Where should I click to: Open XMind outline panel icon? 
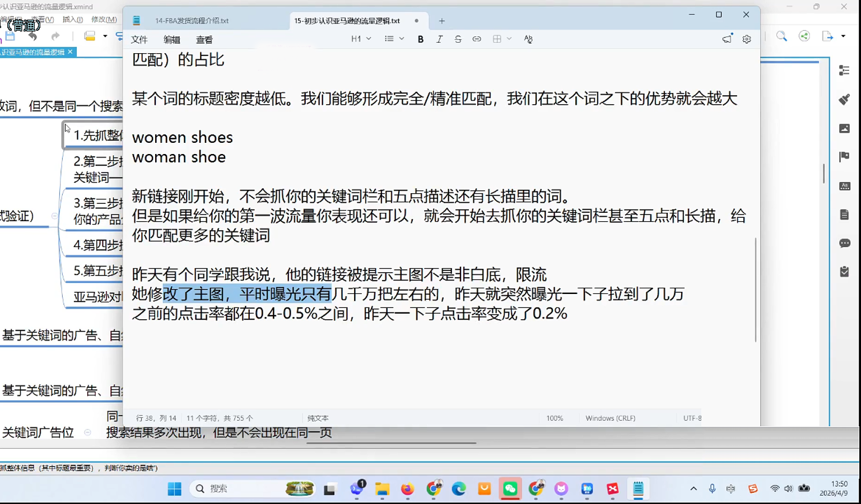pos(844,70)
